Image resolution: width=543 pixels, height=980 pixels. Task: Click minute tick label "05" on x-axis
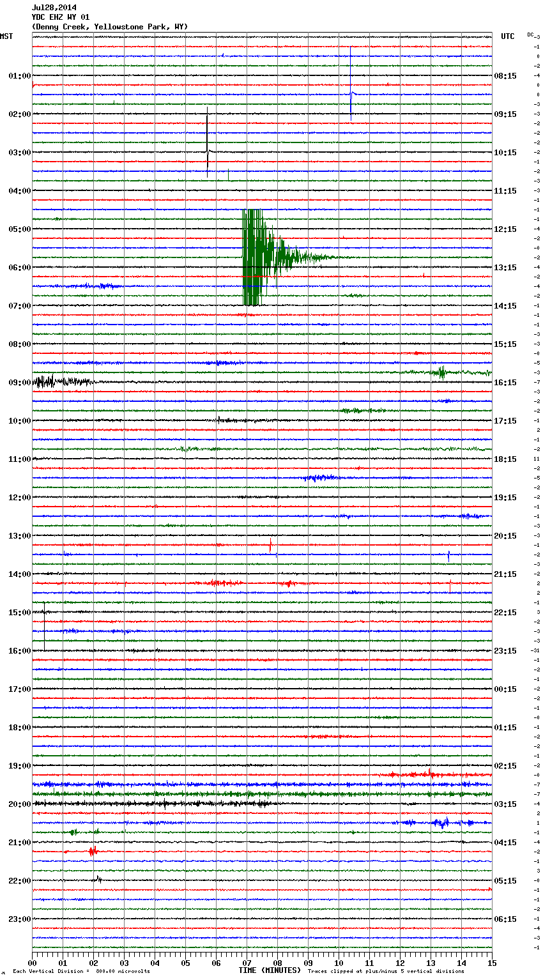point(186,963)
